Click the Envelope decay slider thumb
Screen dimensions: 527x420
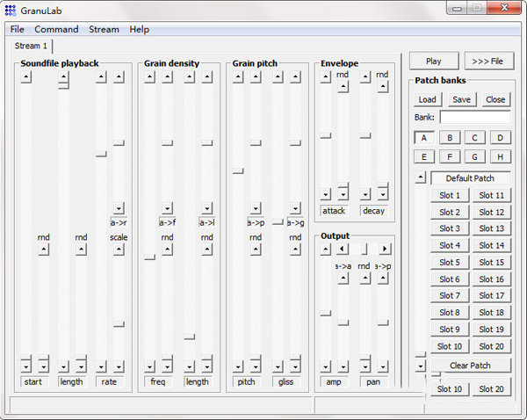365,135
